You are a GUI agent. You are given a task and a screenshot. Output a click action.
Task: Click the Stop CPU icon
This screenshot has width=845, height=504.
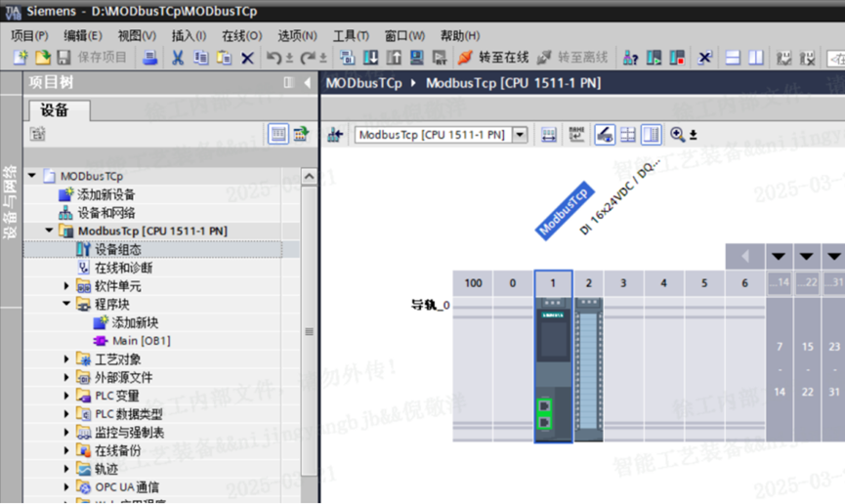677,57
